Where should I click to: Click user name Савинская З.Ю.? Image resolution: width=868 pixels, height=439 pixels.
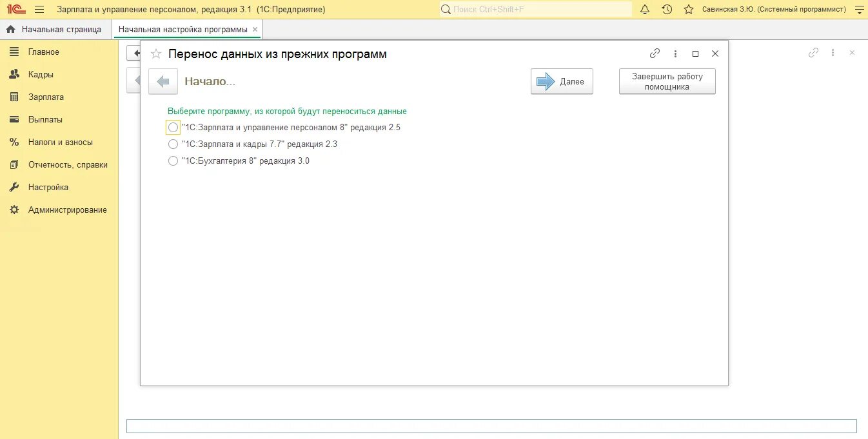point(774,9)
